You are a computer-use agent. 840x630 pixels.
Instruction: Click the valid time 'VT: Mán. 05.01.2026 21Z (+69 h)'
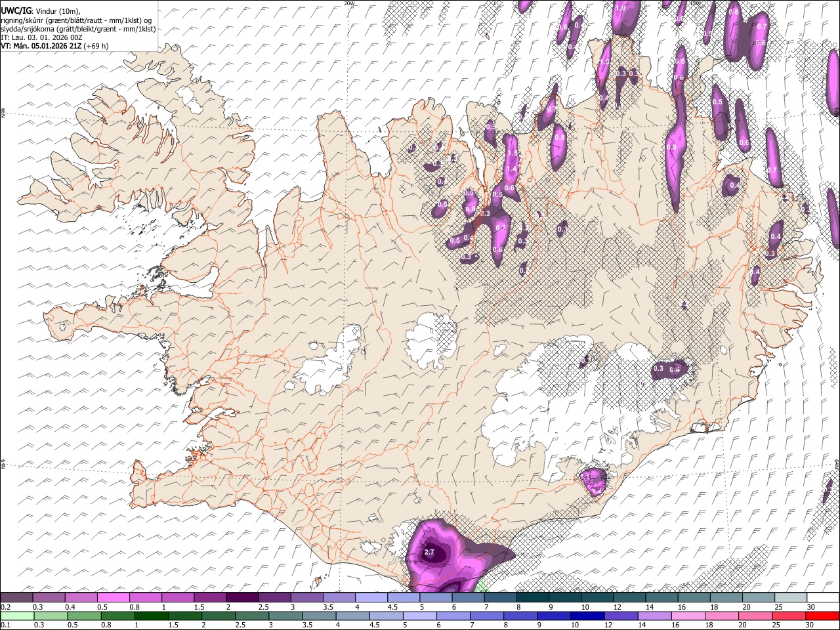tap(54, 46)
